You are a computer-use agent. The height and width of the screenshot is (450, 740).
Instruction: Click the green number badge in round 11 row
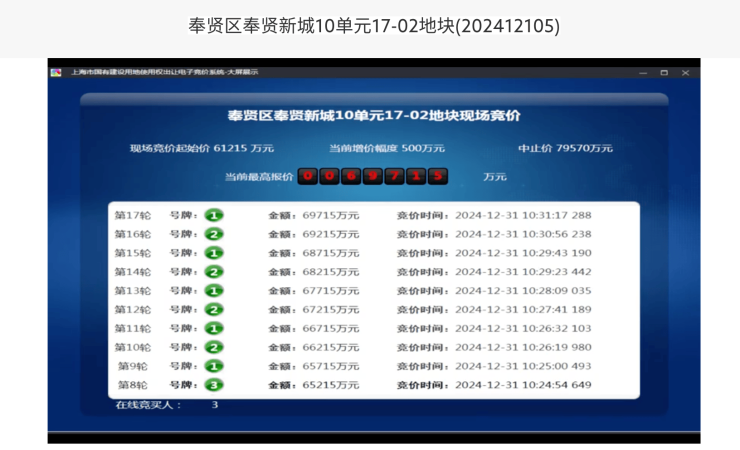(x=214, y=329)
